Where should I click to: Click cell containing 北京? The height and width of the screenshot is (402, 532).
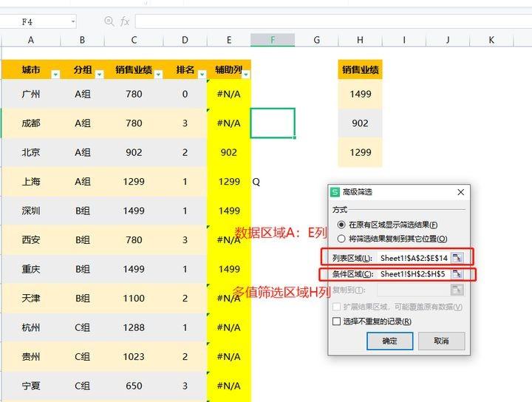point(31,152)
